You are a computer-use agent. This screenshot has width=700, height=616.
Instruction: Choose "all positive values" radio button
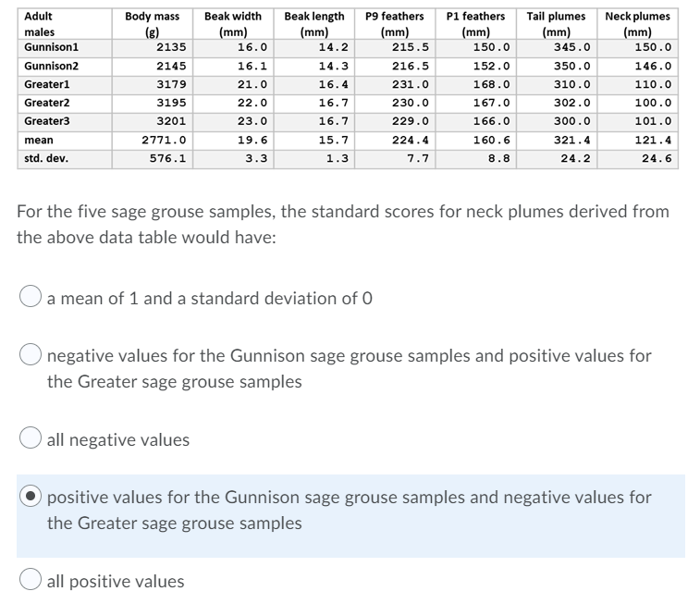31,579
